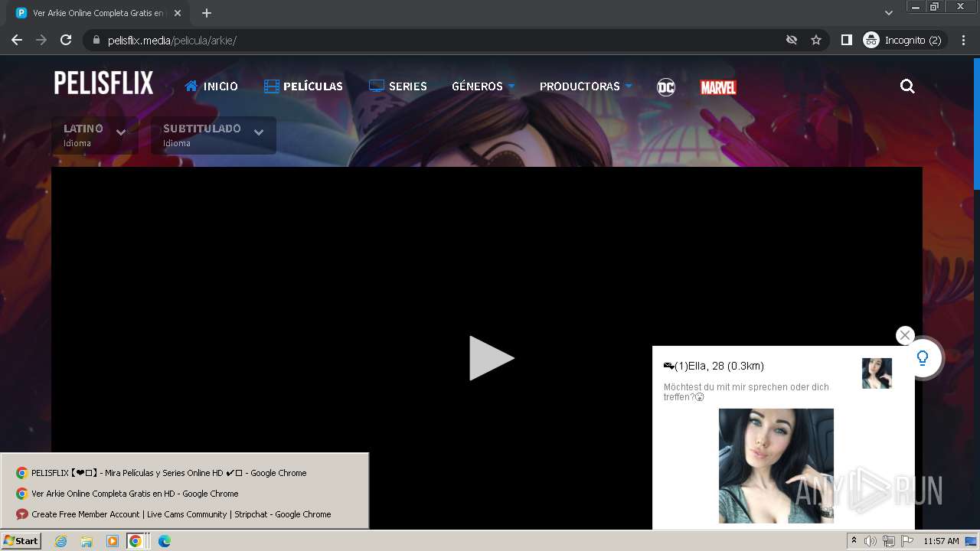
Task: Click Ella's large photo in popup
Action: 776,466
